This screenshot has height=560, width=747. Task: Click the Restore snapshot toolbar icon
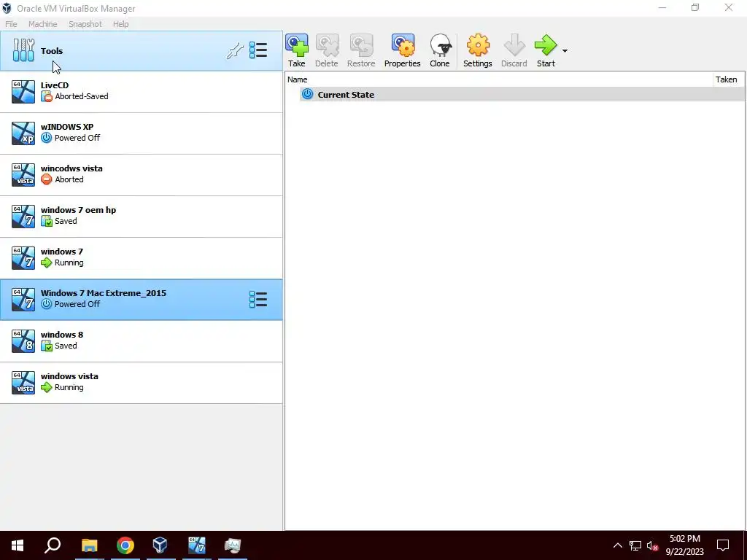point(361,50)
